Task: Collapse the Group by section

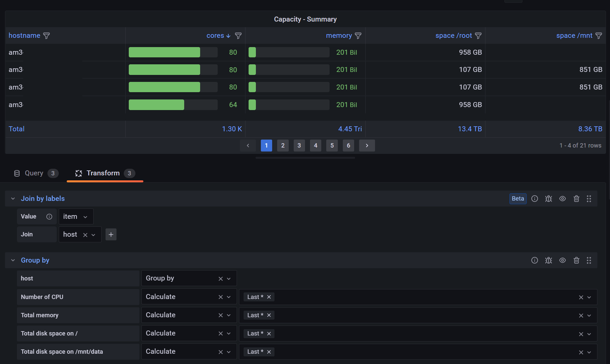Action: point(13,260)
